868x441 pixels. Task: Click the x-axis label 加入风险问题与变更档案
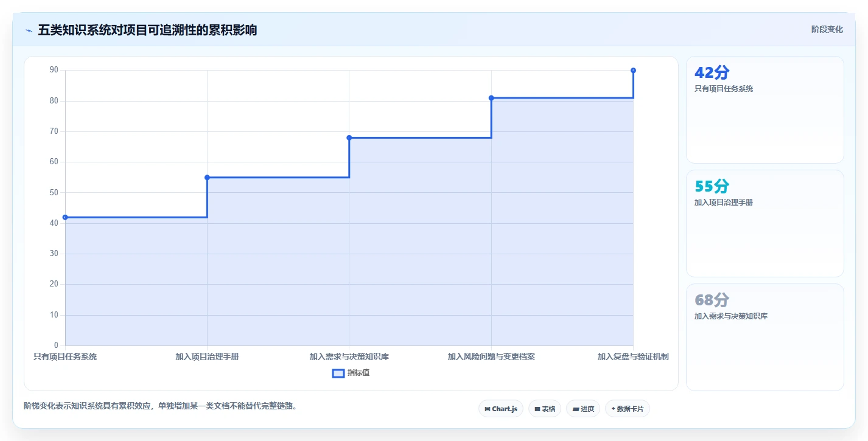coord(491,356)
